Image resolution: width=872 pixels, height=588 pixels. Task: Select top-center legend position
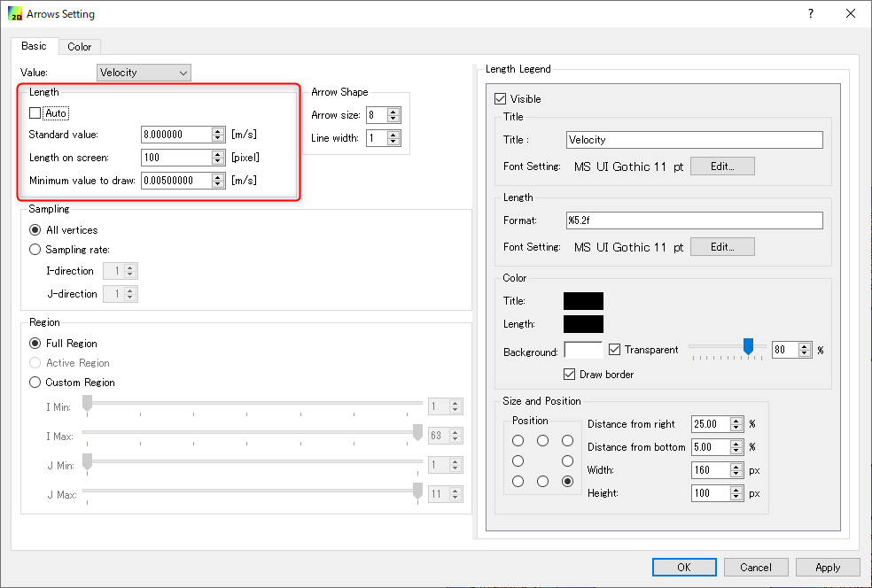(542, 441)
